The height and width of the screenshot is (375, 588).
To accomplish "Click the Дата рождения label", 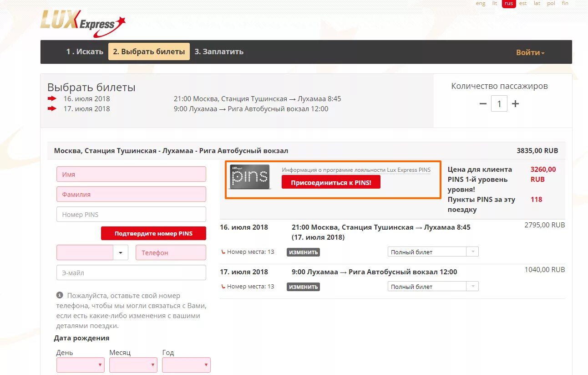I will 81,338.
